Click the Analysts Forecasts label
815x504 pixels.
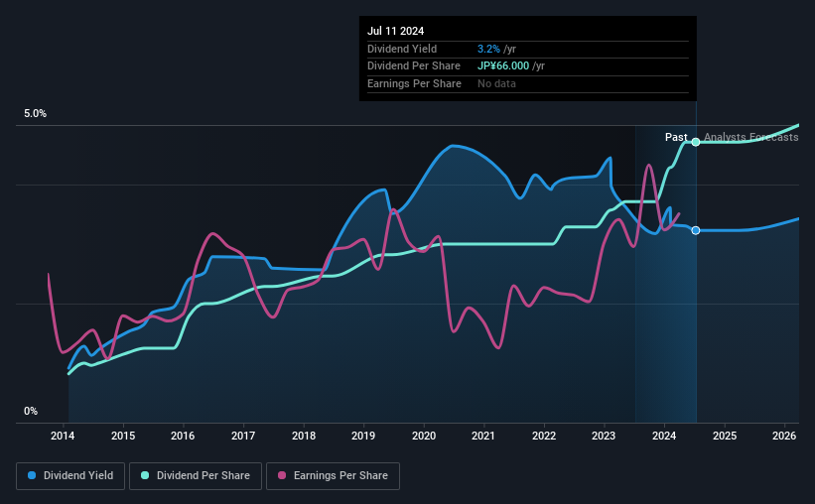pos(751,137)
